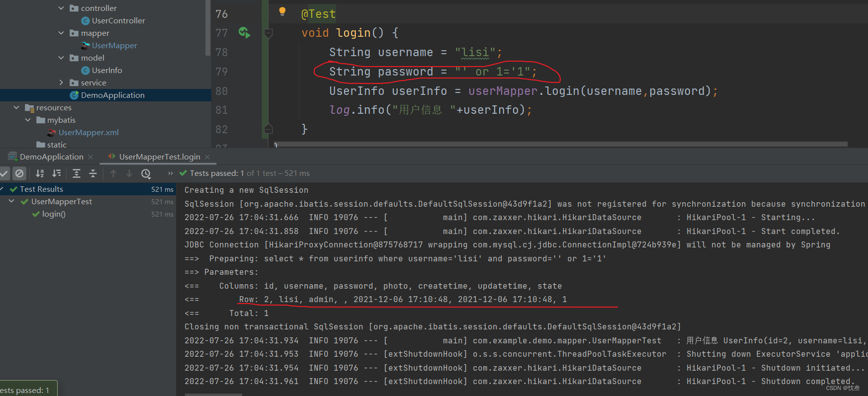
Task: Click the UserController class icon
Action: [x=86, y=20]
